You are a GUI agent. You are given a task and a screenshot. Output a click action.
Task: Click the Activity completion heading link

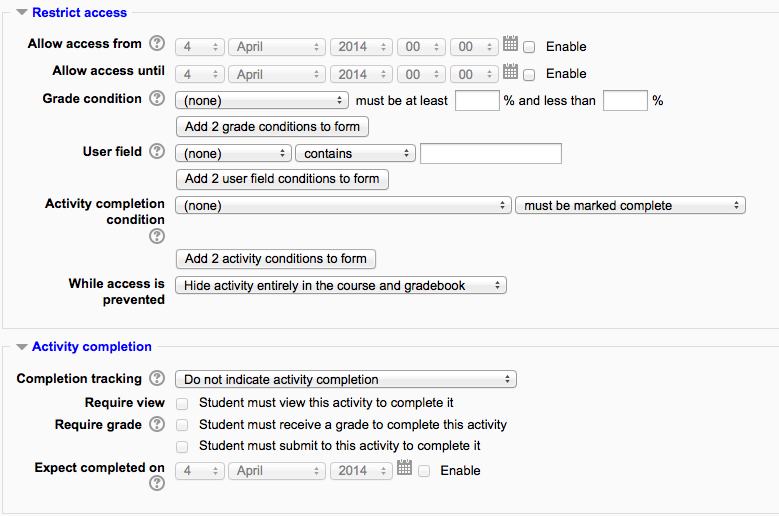(x=92, y=347)
